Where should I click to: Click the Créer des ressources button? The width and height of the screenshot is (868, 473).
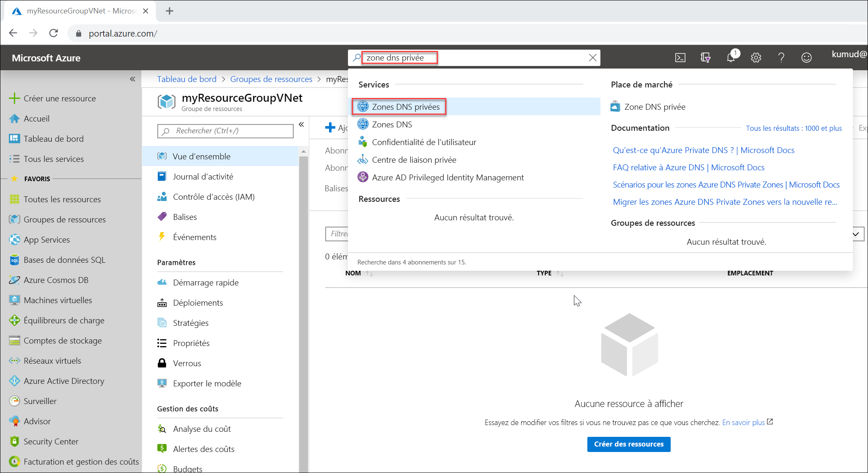(x=629, y=444)
